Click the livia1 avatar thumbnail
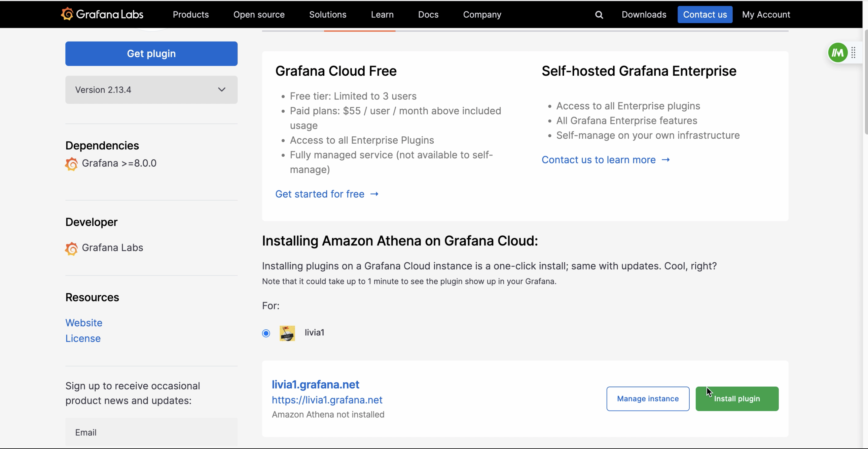868x449 pixels. coord(287,333)
